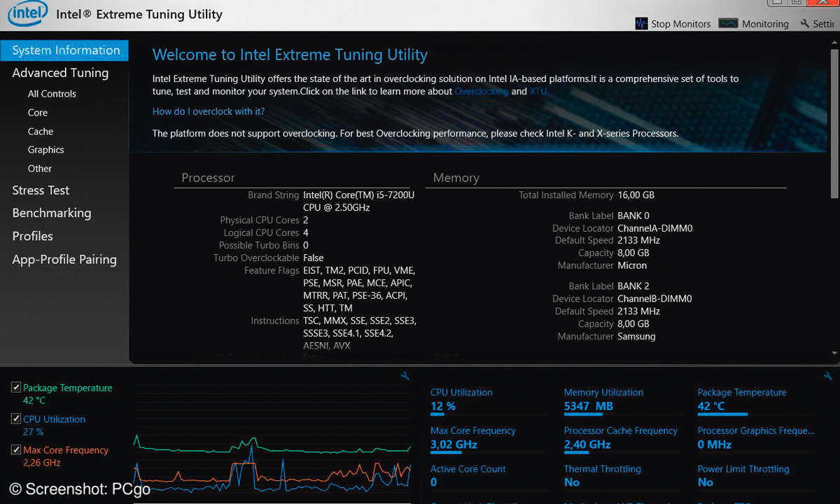
Task: Click the BANK 0 label value
Action: 633,216
